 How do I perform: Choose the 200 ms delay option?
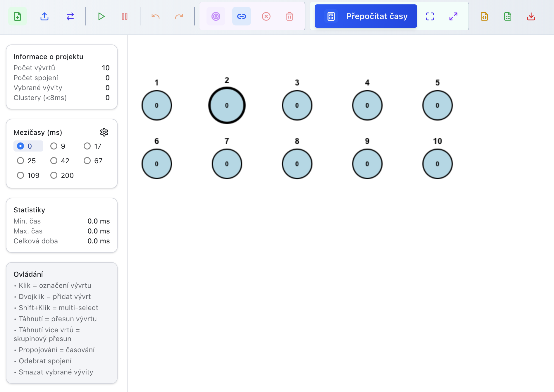tap(54, 175)
